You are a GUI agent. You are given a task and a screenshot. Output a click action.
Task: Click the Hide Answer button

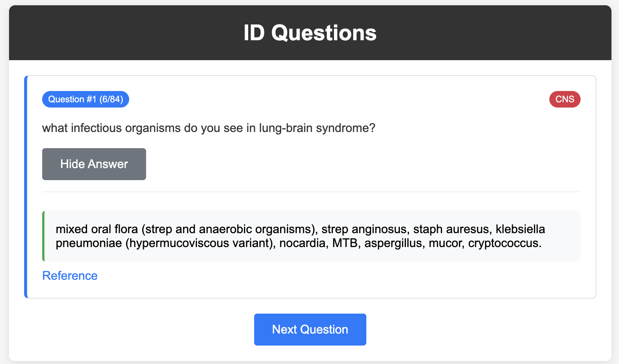click(x=94, y=164)
